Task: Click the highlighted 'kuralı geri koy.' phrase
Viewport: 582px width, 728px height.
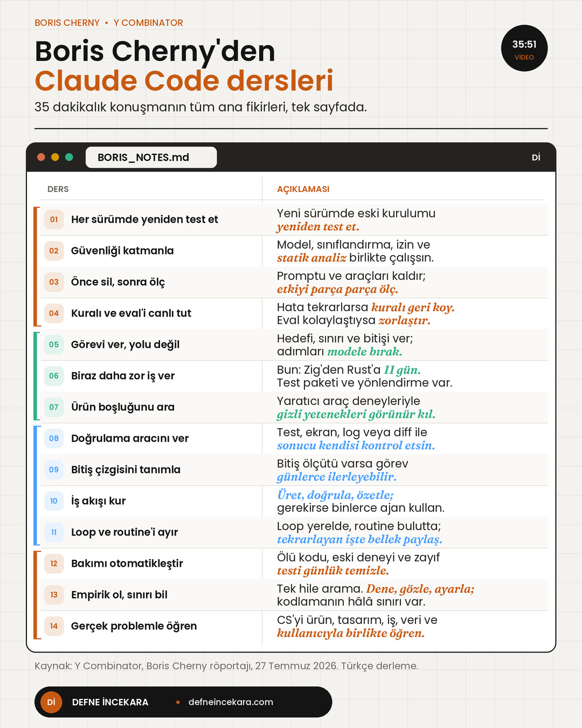Action: click(x=413, y=308)
